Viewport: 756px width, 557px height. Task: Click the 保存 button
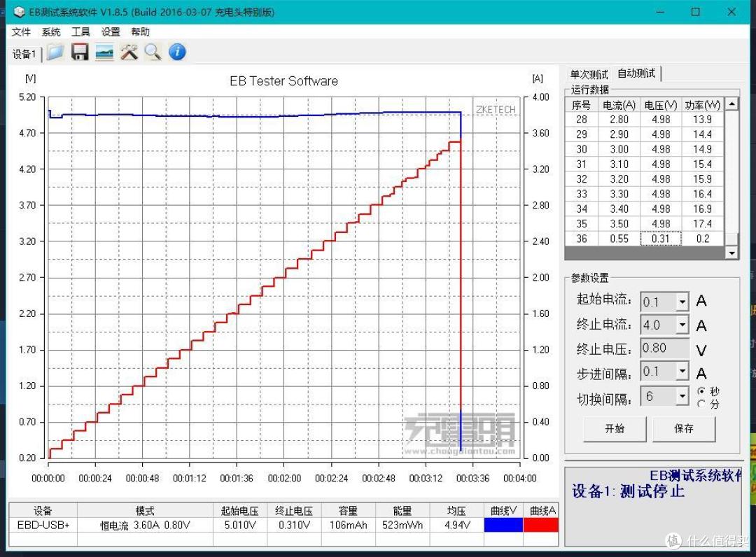click(x=684, y=429)
